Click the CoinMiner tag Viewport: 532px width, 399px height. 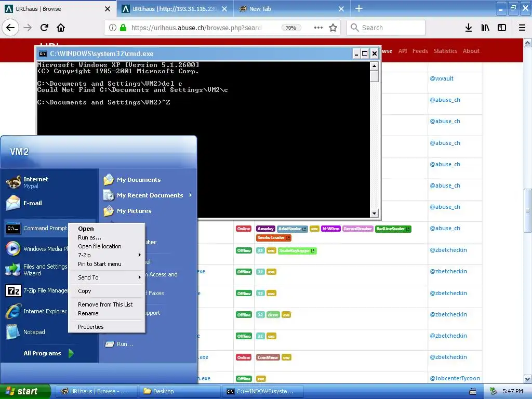(268, 357)
